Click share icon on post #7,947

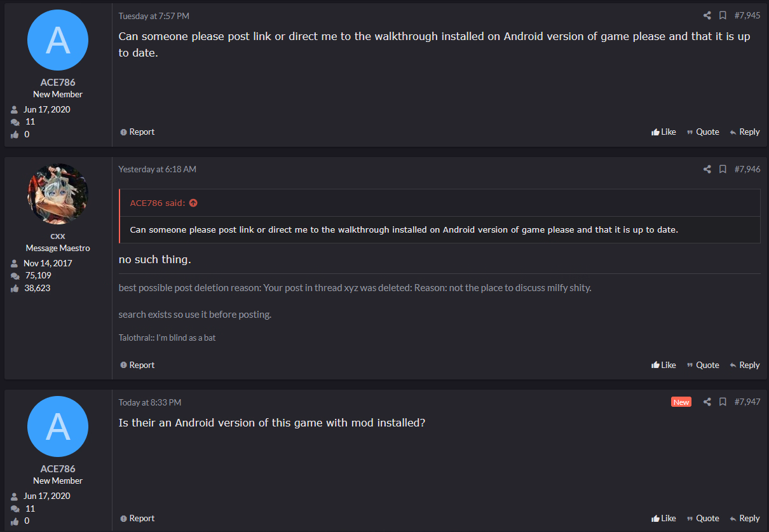[707, 402]
